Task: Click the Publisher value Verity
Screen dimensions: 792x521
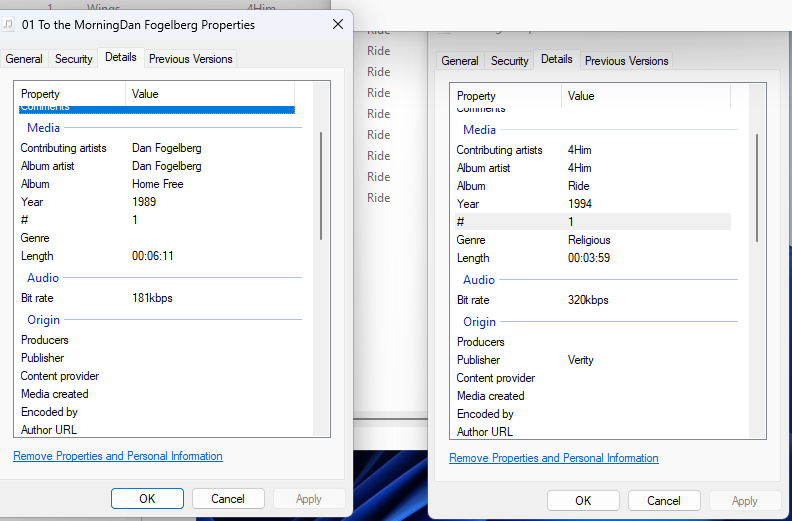Action: [580, 360]
